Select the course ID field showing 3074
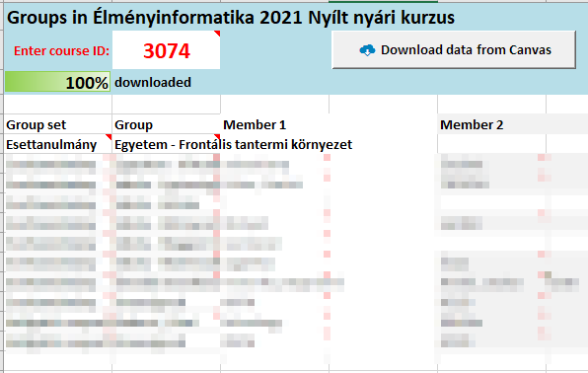The image size is (588, 373). click(166, 50)
